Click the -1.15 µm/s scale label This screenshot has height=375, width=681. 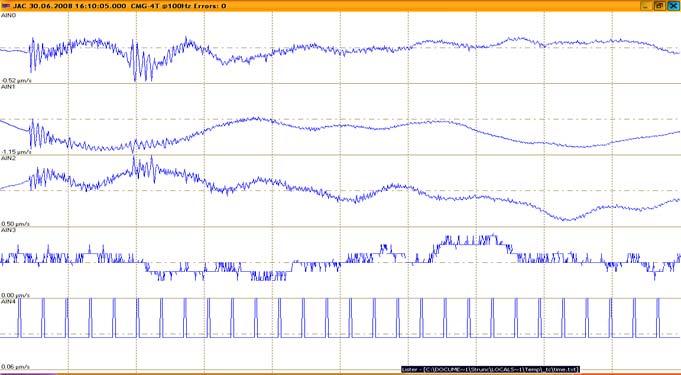point(16,152)
